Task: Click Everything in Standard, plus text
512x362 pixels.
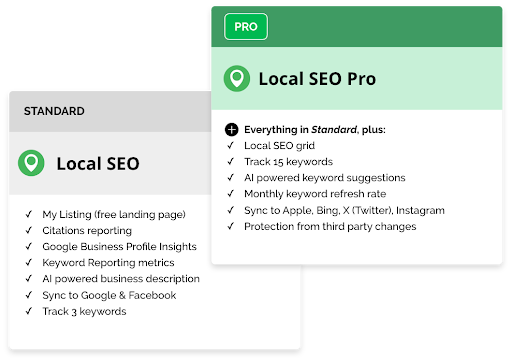Action: [315, 130]
